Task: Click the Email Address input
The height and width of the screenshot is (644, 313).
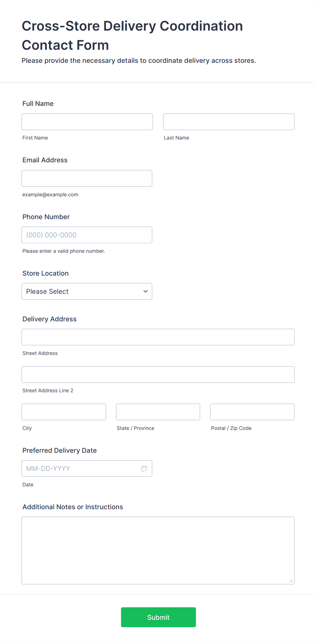Action: tap(87, 178)
